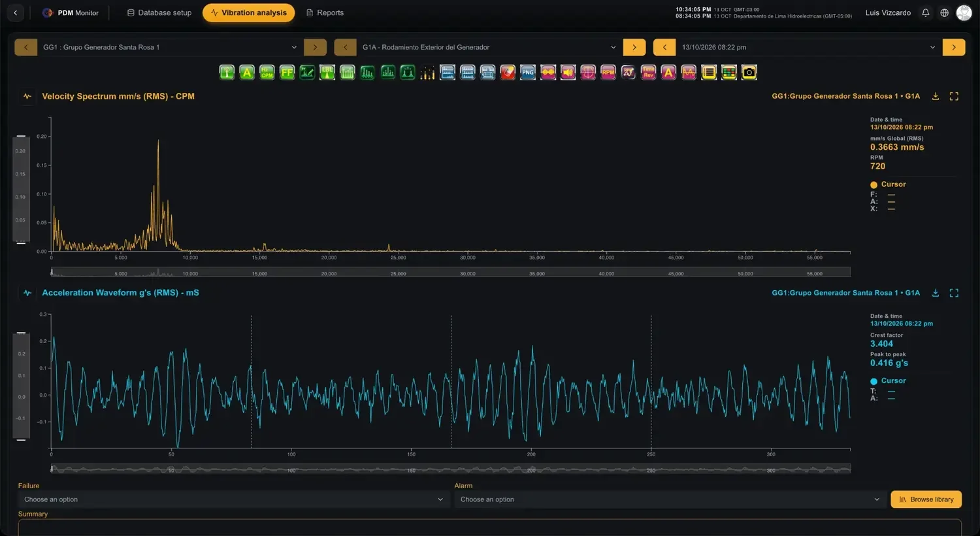
Task: Open the yellow list view icon
Action: [x=709, y=73]
